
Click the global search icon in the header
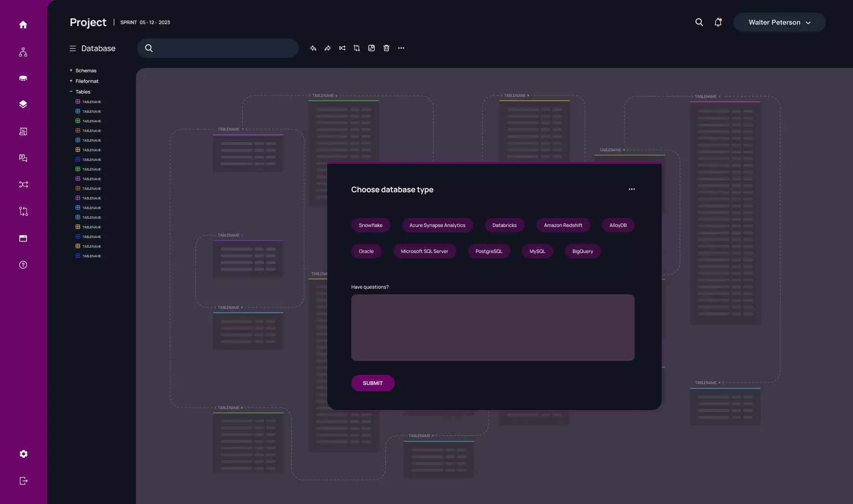pyautogui.click(x=699, y=22)
